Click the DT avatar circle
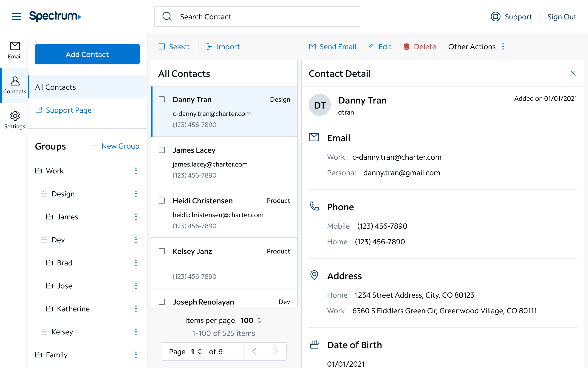The image size is (588, 368). pyautogui.click(x=320, y=105)
